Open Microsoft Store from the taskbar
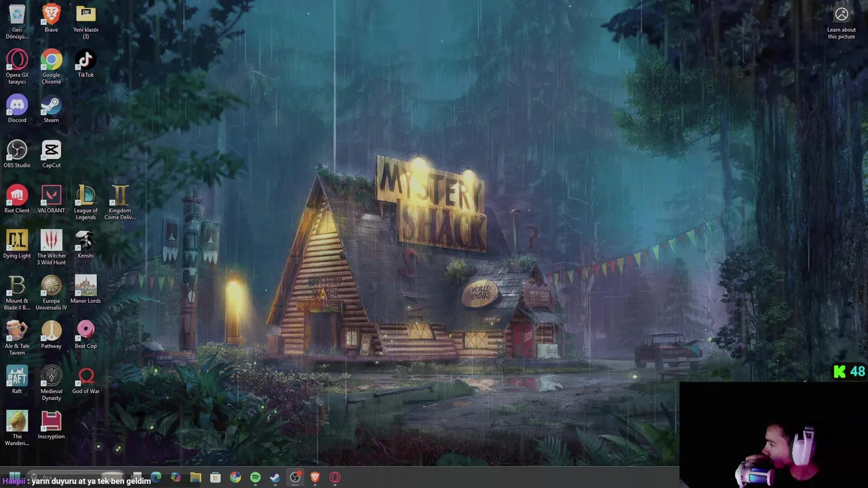 click(x=215, y=477)
